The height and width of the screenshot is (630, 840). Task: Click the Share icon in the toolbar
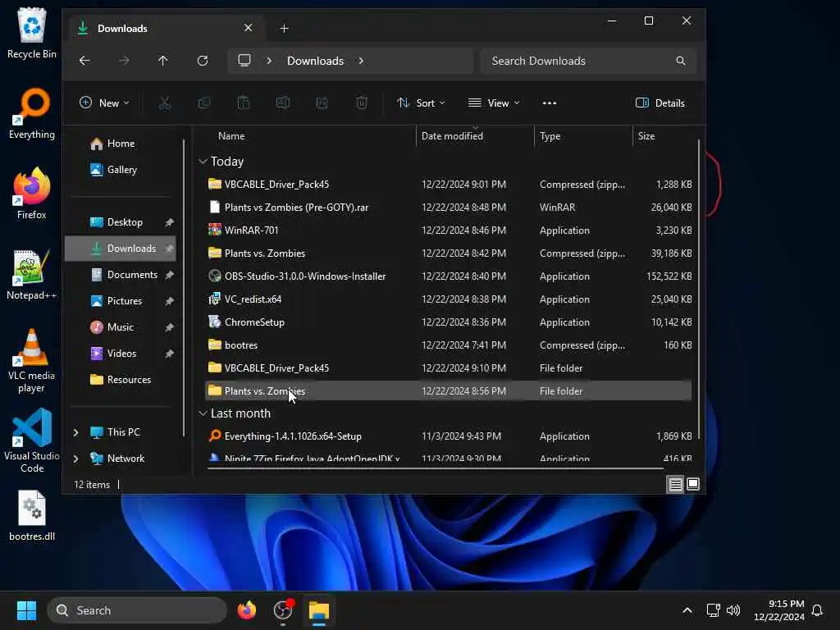coord(322,103)
